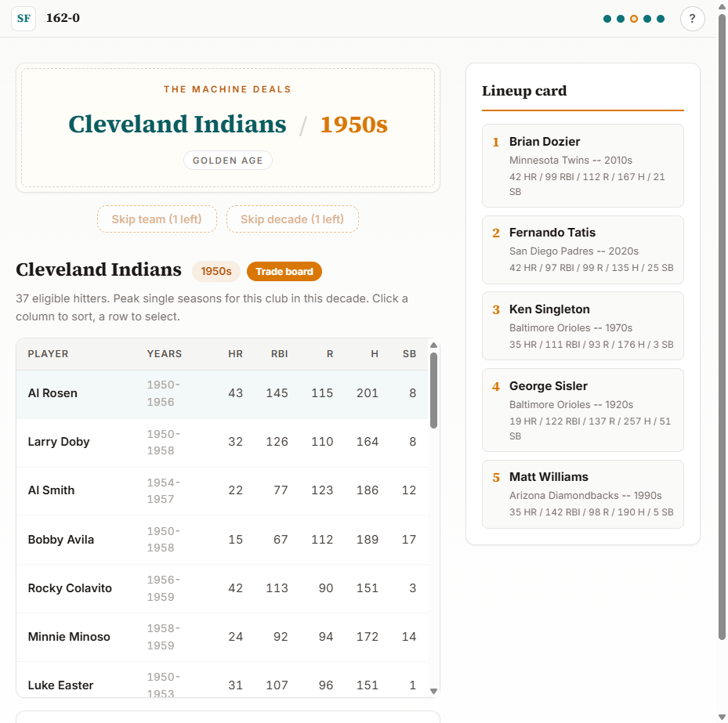Select the Minnie Minoso row
The width and height of the screenshot is (728, 723).
(x=223, y=637)
